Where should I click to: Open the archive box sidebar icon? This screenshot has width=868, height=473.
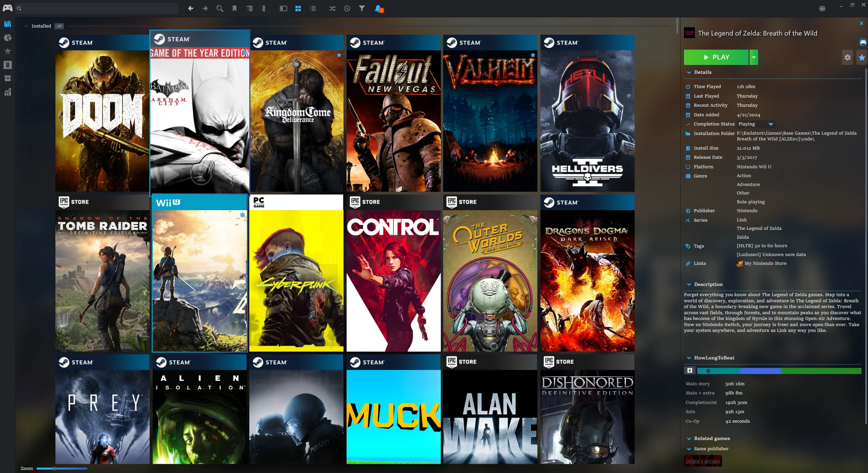coord(7,79)
